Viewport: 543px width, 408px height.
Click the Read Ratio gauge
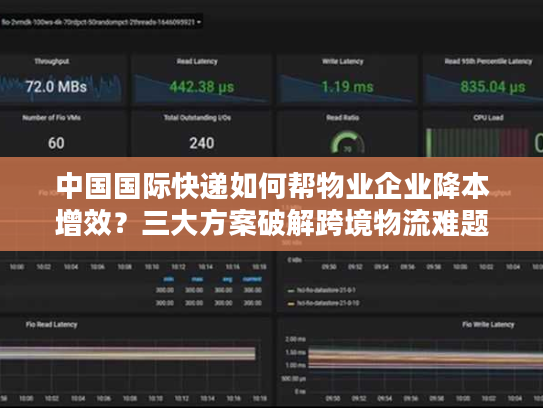(347, 142)
